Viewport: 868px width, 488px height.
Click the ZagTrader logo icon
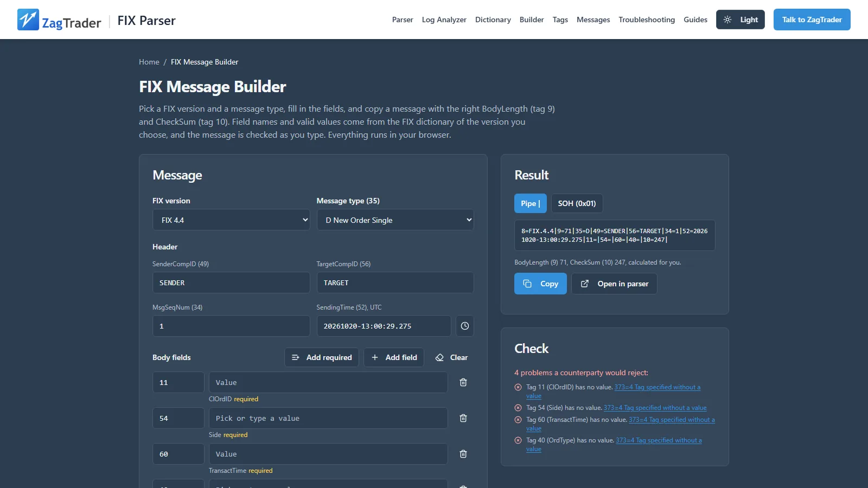(28, 20)
